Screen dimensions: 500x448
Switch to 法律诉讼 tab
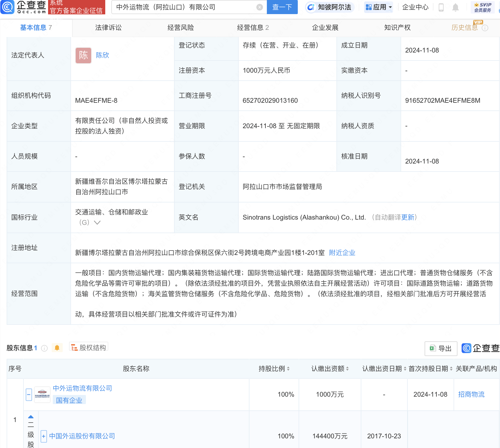coord(108,28)
